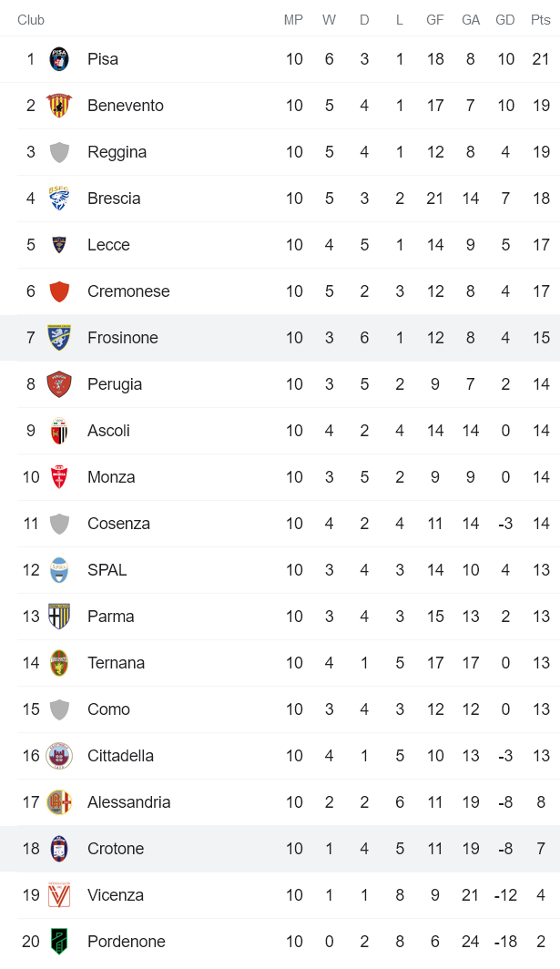560x969 pixels.
Task: Click the GD column header
Action: [x=505, y=20]
